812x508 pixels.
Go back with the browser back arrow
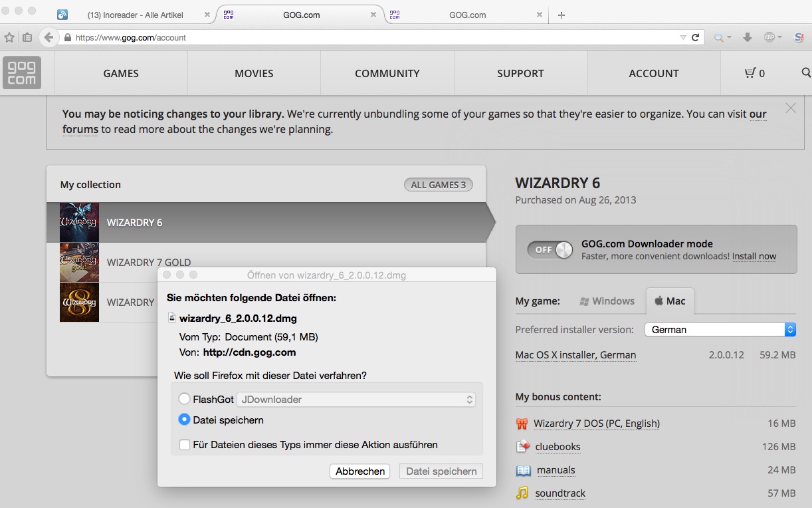pos(49,38)
